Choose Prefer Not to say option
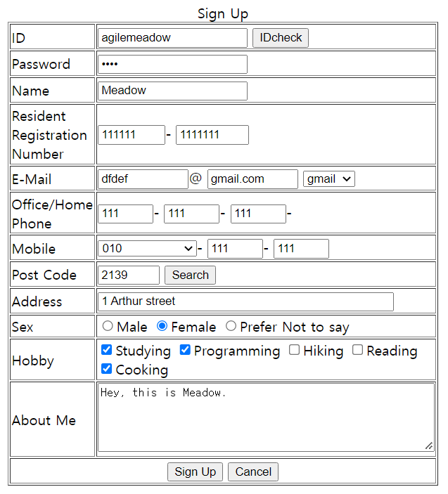Viewport: 448px width, 494px height. (x=231, y=326)
